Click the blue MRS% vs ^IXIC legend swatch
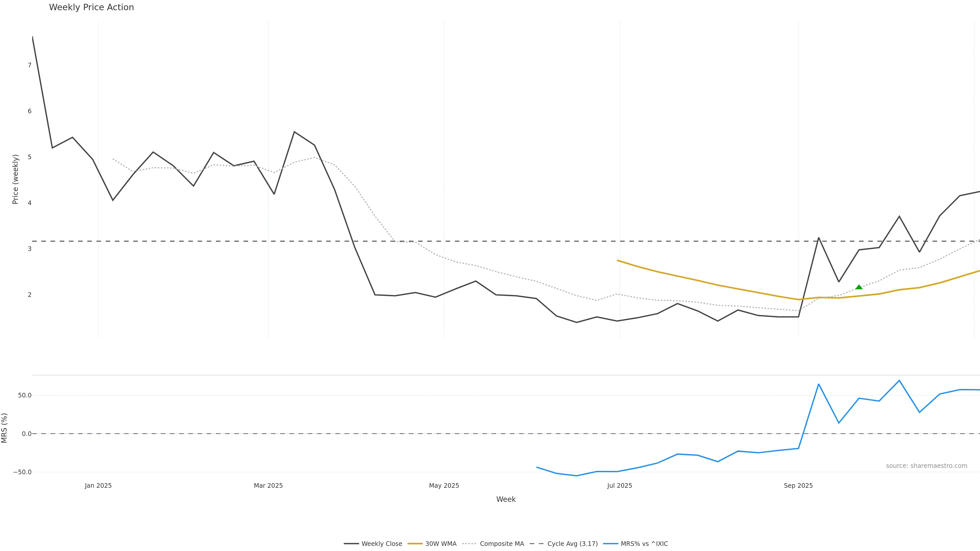This screenshot has height=551, width=980. [x=611, y=544]
